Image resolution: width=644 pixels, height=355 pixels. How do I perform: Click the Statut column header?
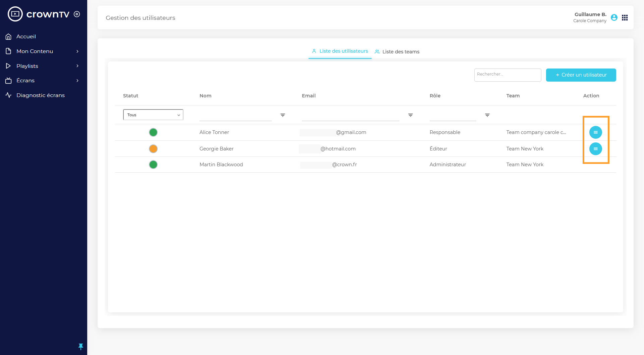coord(130,96)
